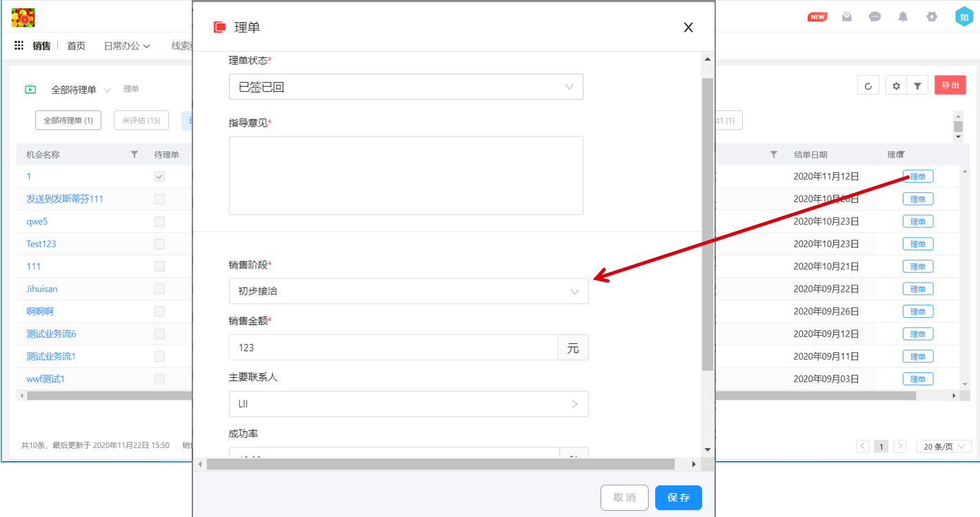Click the column filter icon on 机会名称
The width and height of the screenshot is (980, 517).
click(x=134, y=154)
